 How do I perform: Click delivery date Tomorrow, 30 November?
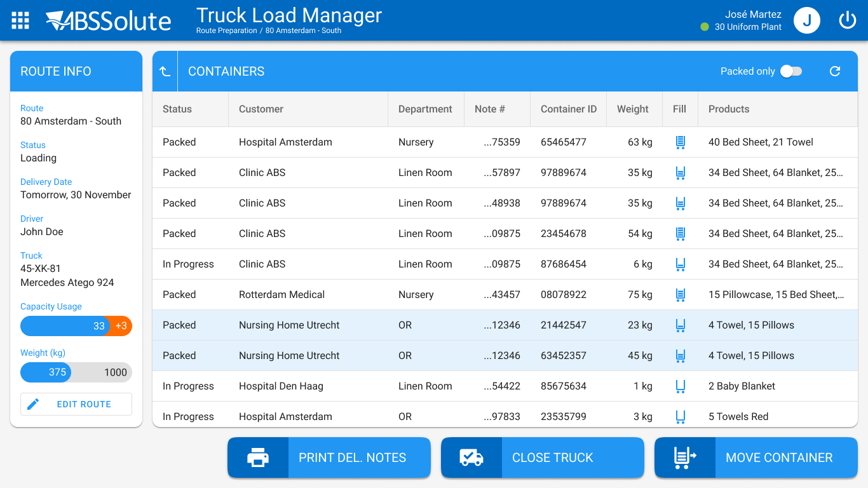76,195
